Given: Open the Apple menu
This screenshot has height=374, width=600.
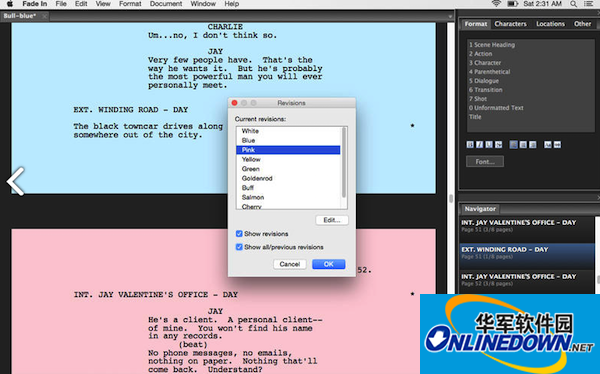Looking at the screenshot, I should pyautogui.click(x=10, y=4).
